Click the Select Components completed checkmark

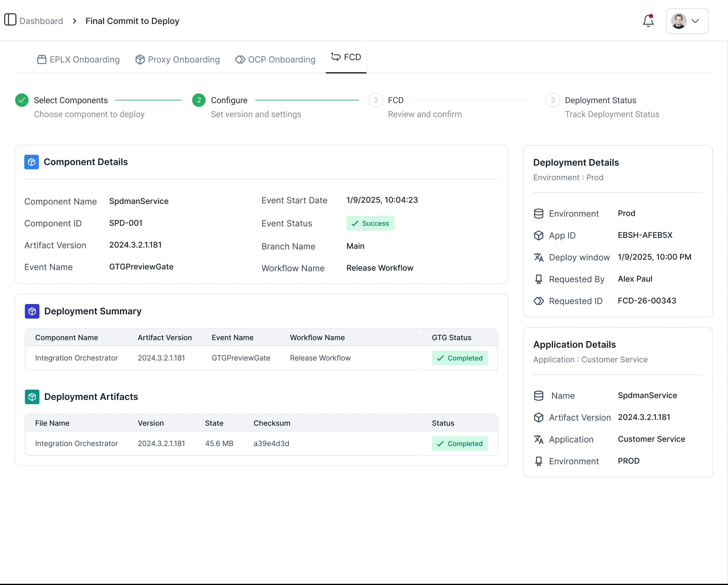(x=22, y=100)
